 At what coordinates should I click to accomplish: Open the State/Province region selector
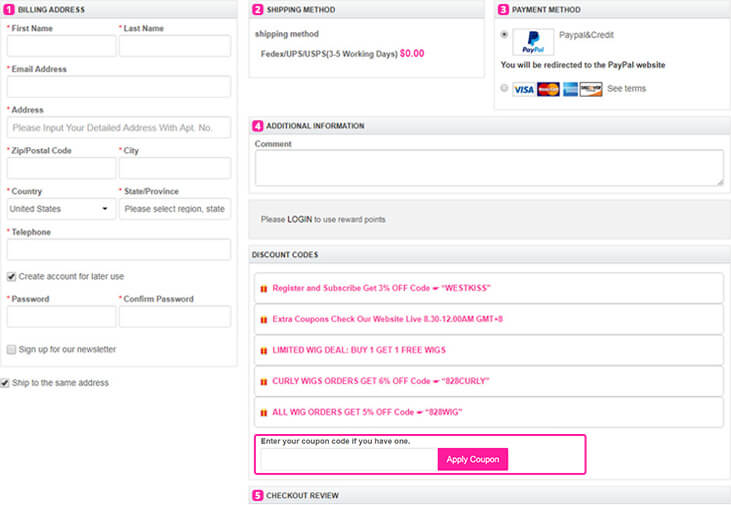[175, 209]
